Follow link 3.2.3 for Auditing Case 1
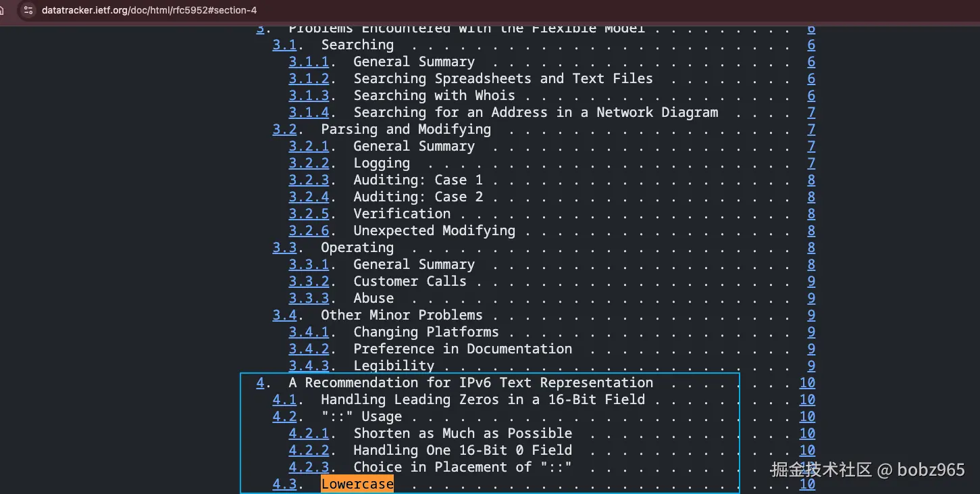Viewport: 980px width, 494px height. click(x=309, y=180)
